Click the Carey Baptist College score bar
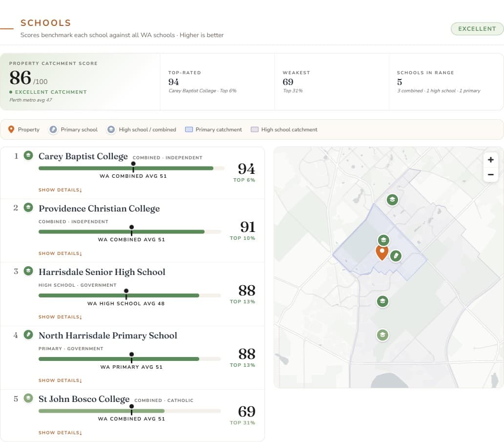This screenshot has width=504, height=442. [x=131, y=168]
